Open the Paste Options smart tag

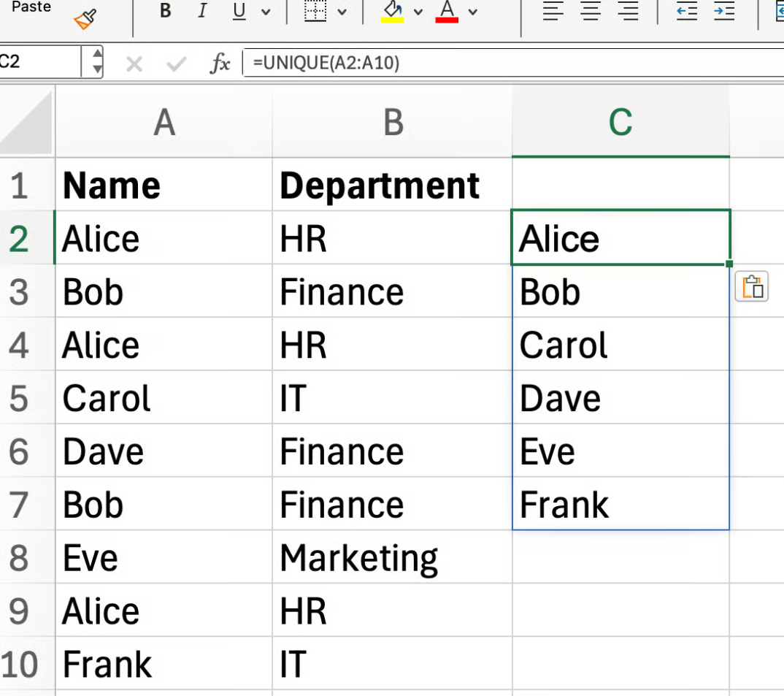pyautogui.click(x=752, y=286)
